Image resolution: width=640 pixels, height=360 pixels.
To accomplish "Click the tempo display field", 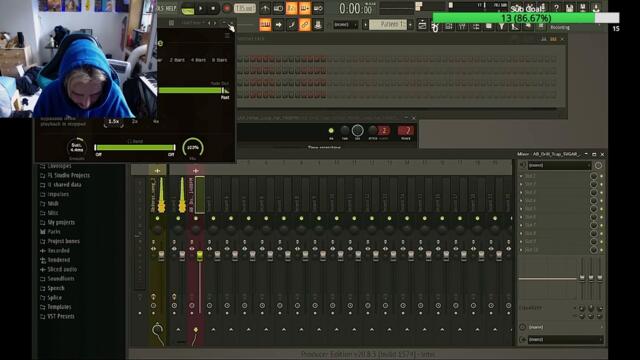I will (244, 8).
